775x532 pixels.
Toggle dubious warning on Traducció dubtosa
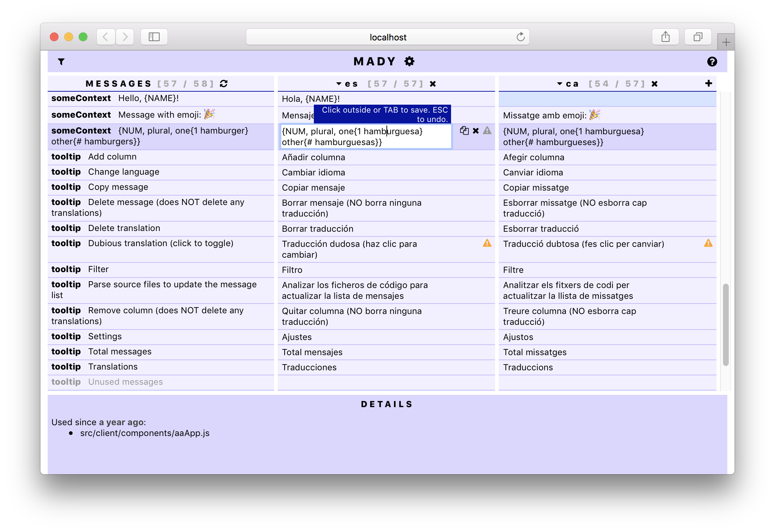click(x=708, y=243)
